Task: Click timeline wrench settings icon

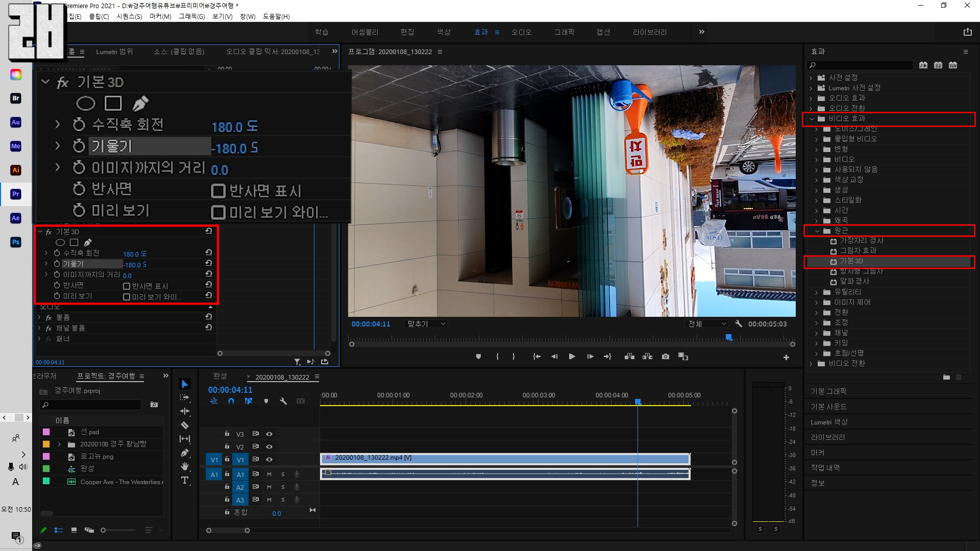Action: pos(283,402)
